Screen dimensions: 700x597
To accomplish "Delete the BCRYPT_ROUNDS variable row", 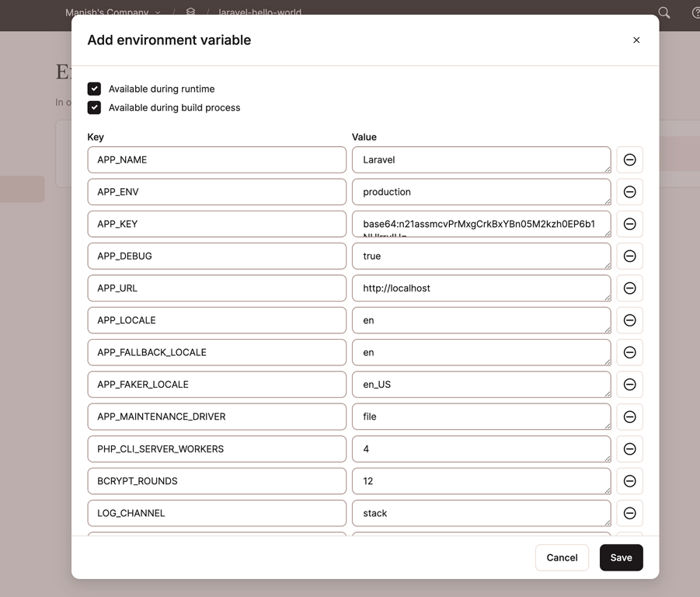I will point(629,481).
